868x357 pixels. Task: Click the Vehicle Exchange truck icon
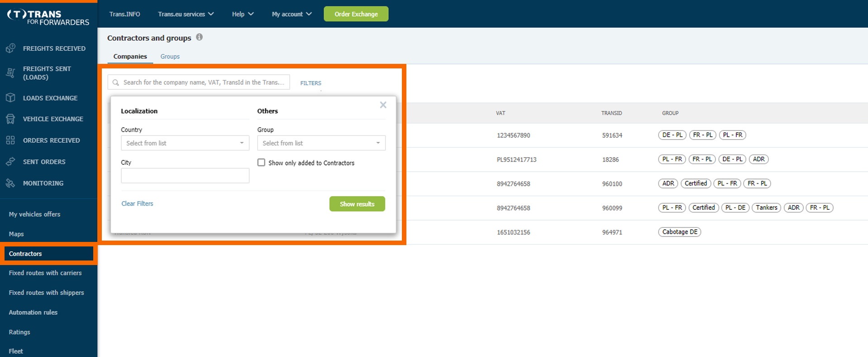[x=11, y=119]
